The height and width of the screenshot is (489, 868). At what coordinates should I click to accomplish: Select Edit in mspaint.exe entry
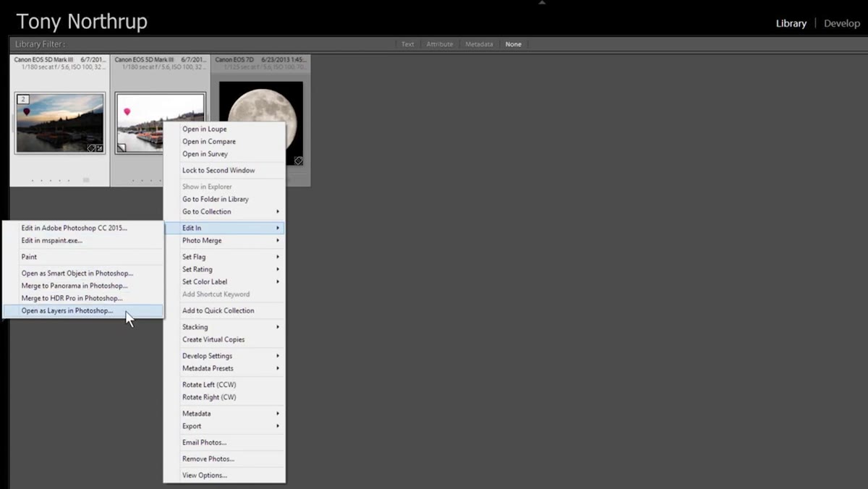(82, 240)
